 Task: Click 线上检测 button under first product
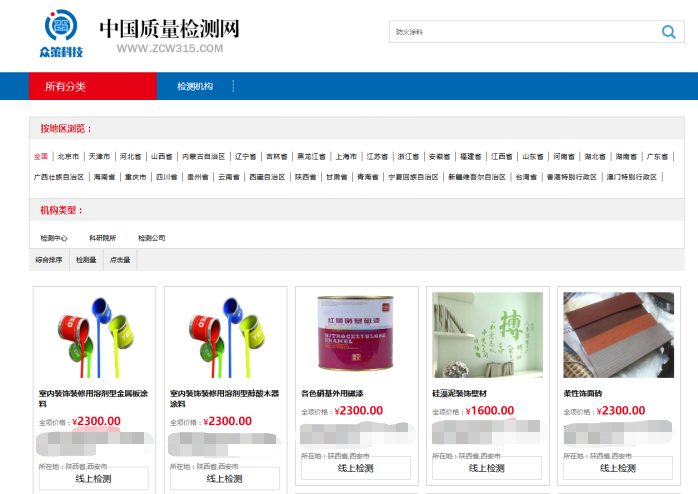(94, 479)
